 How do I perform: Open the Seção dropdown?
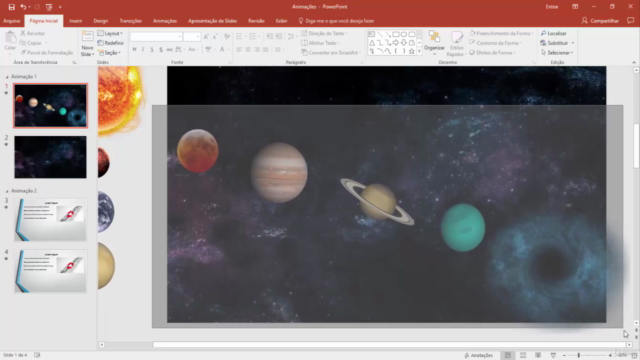pos(109,53)
